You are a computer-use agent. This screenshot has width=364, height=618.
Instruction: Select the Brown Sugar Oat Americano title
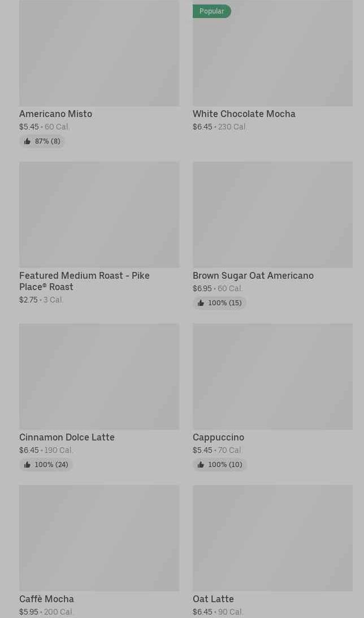coord(253,275)
